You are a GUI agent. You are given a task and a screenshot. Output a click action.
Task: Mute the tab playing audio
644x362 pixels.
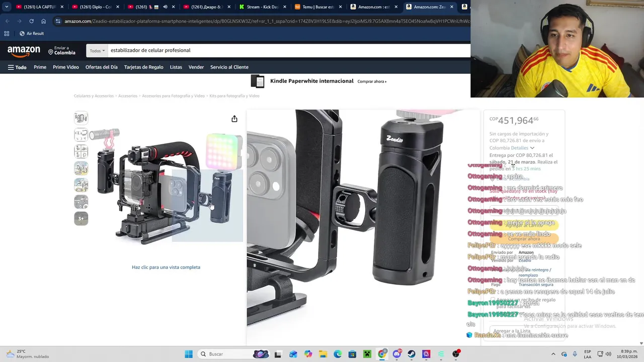pyautogui.click(x=165, y=7)
